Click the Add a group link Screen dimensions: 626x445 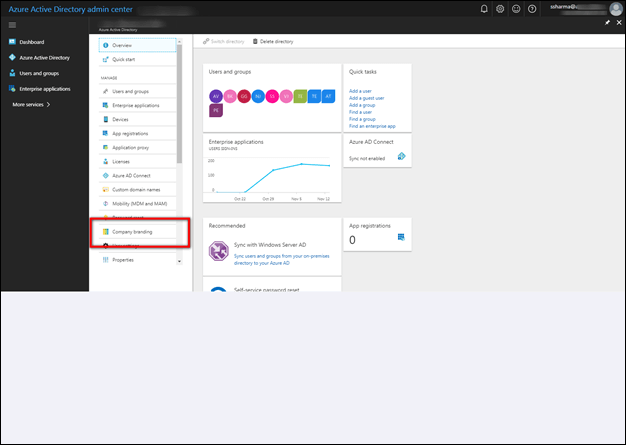[x=362, y=105]
